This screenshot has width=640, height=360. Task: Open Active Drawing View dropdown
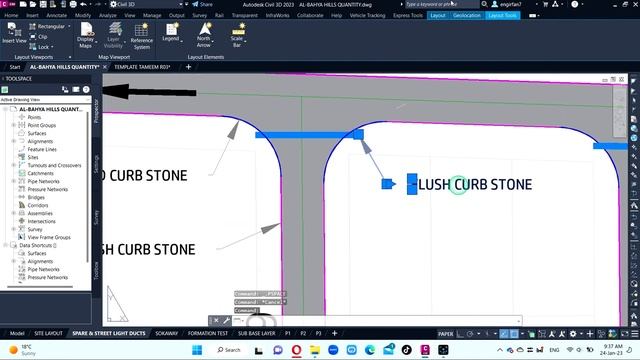pos(45,100)
